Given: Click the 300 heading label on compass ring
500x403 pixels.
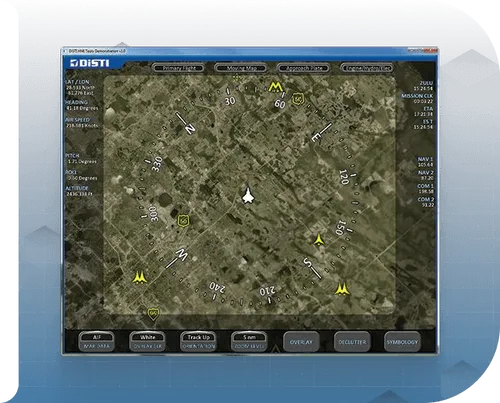Looking at the screenshot, I should click(x=153, y=214).
